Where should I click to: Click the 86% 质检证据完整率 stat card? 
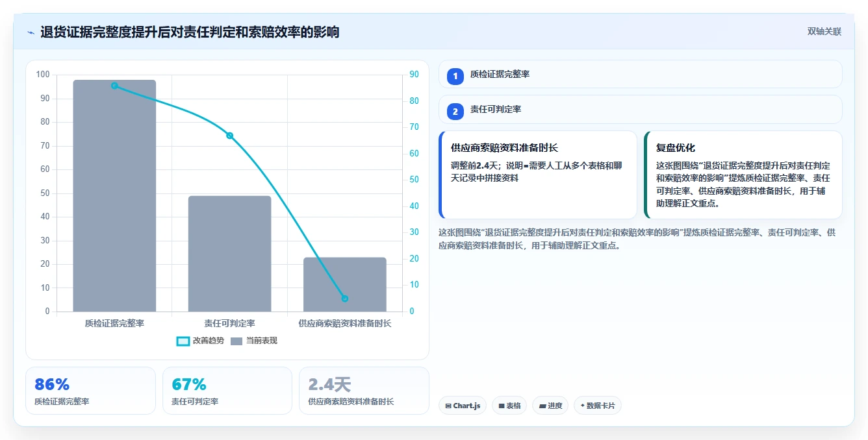[x=90, y=391]
